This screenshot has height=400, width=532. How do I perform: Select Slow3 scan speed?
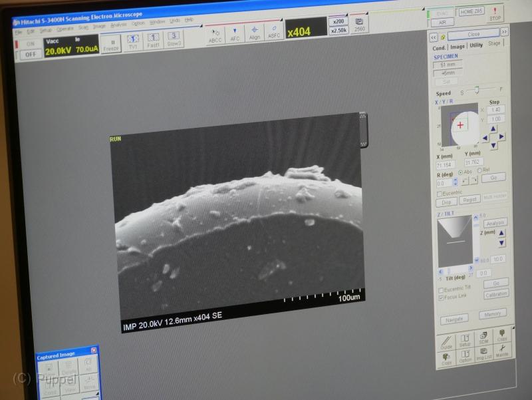pyautogui.click(x=174, y=39)
